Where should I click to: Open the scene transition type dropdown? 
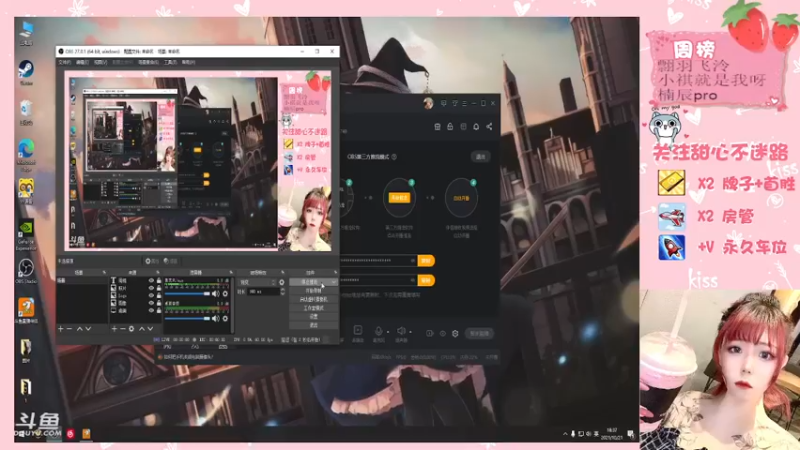tap(258, 282)
